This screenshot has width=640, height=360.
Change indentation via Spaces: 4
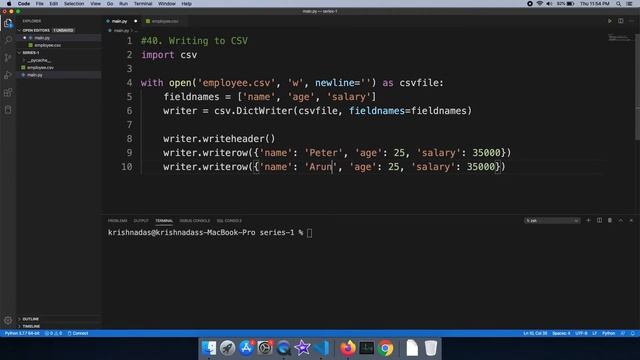click(561, 333)
